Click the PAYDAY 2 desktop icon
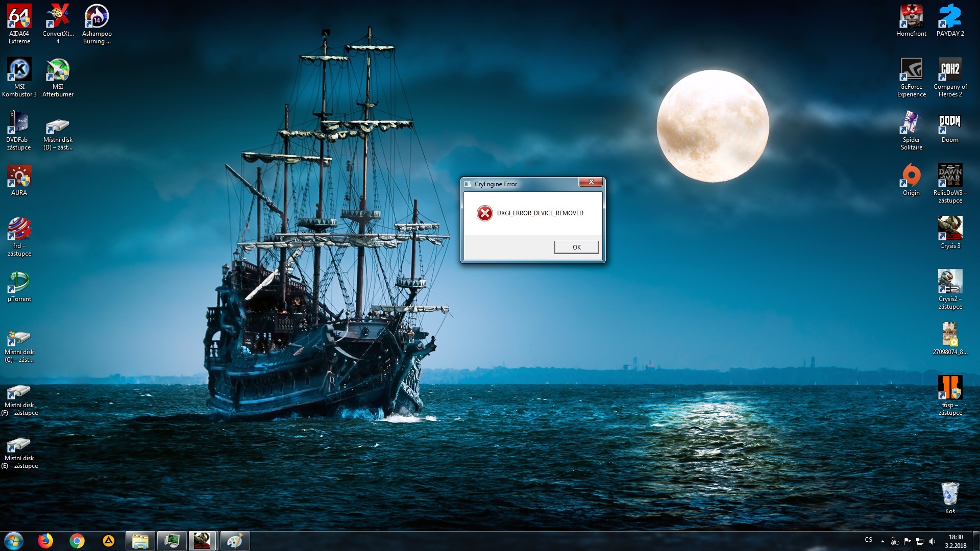This screenshot has height=551, width=980. tap(950, 17)
